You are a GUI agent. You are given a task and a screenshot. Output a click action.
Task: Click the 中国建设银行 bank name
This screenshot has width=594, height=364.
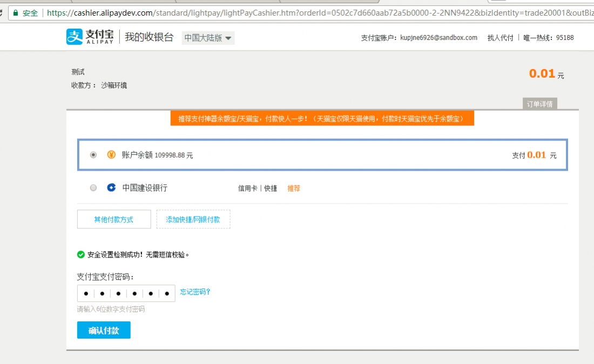[x=145, y=188]
